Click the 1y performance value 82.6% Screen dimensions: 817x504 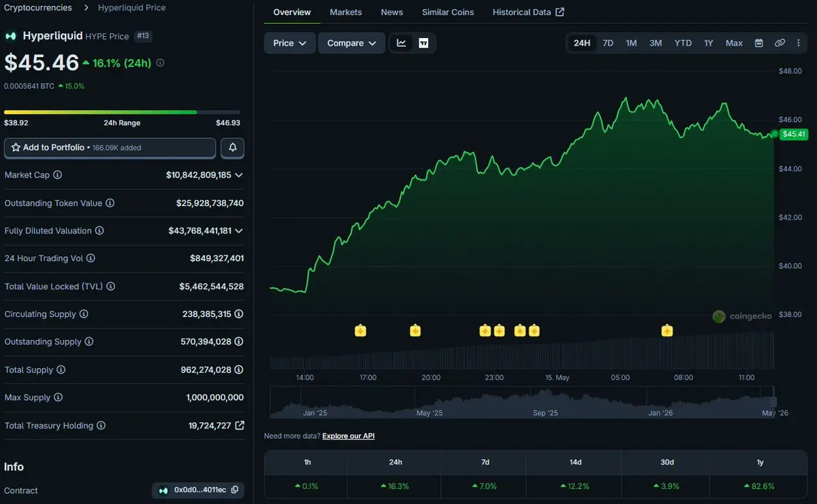pos(760,486)
